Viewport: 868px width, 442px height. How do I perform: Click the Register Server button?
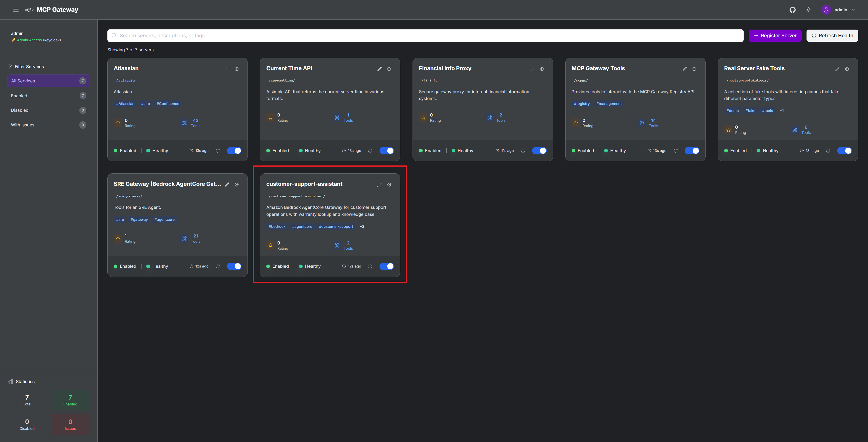point(775,36)
